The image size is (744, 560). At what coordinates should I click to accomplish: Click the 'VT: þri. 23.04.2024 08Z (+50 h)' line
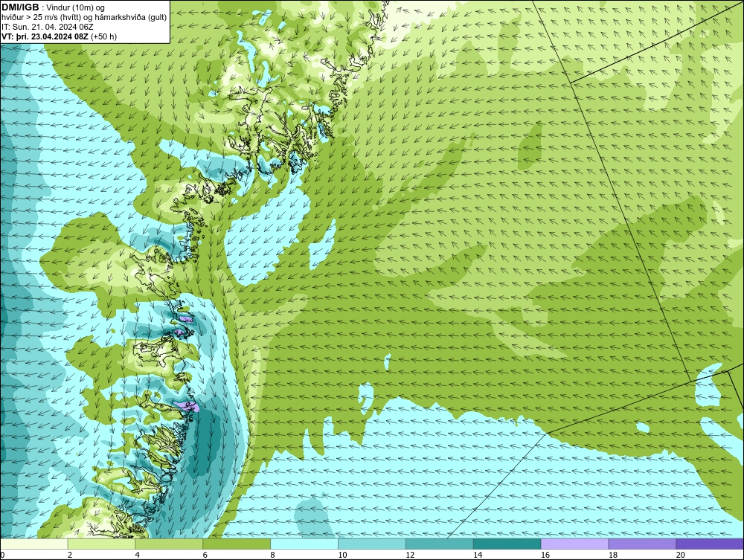pos(59,36)
